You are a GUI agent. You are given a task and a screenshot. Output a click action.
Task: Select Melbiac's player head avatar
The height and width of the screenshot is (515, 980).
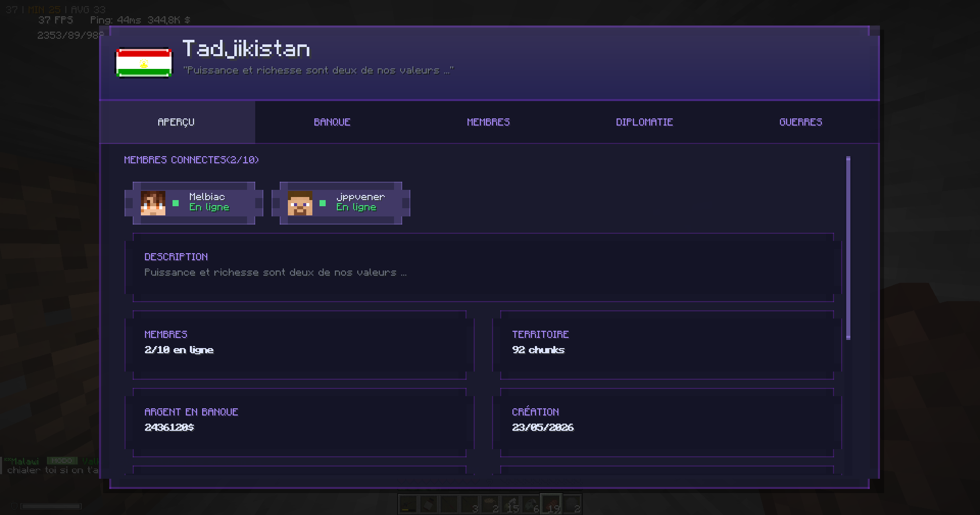click(153, 203)
